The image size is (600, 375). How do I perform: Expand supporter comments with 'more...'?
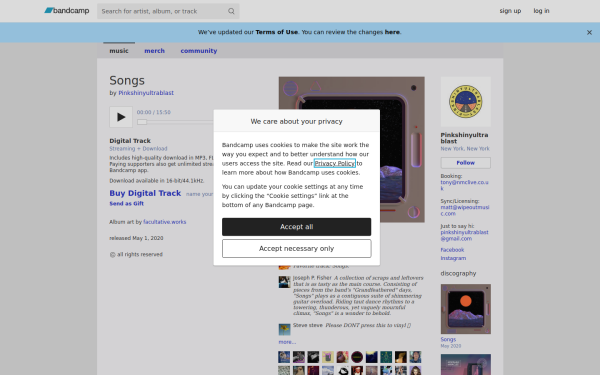pyautogui.click(x=287, y=342)
